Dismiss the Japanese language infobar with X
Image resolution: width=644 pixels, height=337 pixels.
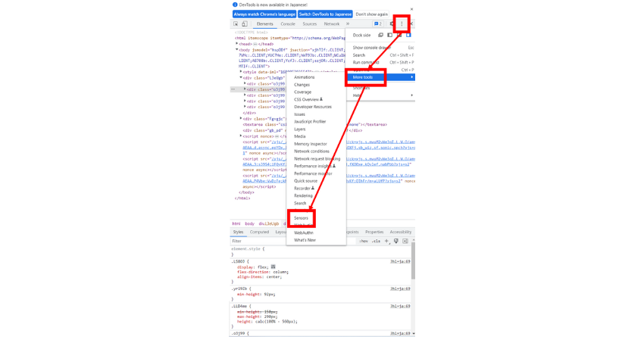(x=411, y=9)
